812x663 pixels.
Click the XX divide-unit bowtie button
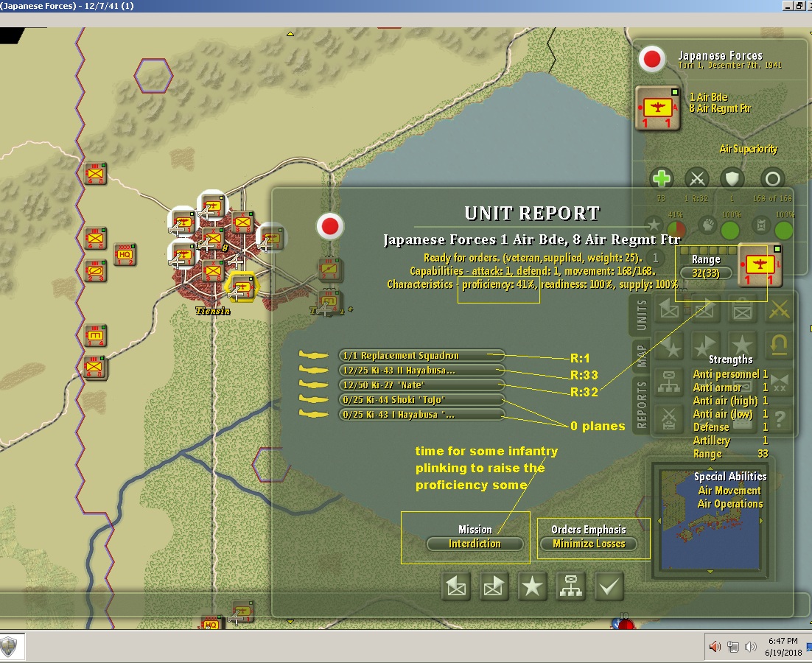(x=780, y=384)
